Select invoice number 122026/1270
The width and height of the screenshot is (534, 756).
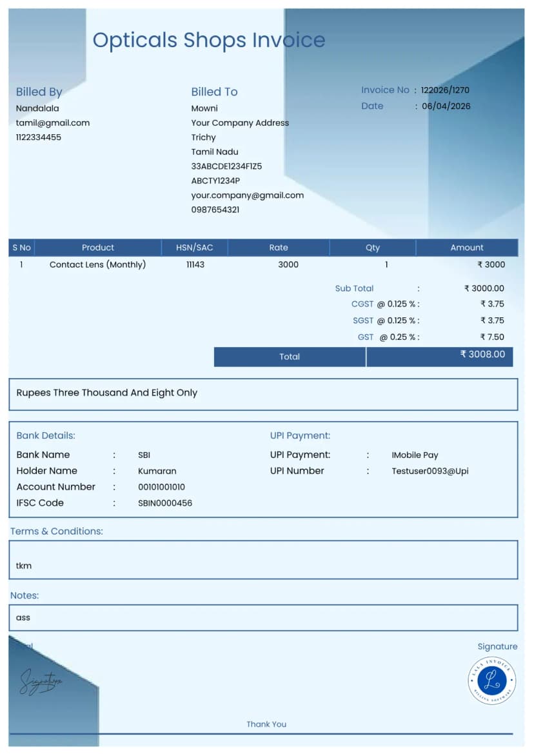(445, 90)
